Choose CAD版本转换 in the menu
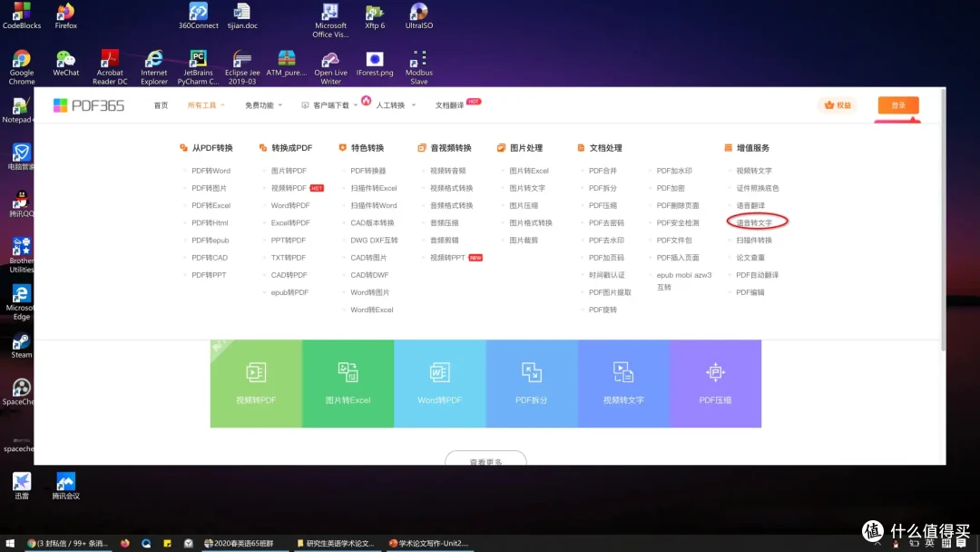Screen dimensions: 980x552 [372, 223]
